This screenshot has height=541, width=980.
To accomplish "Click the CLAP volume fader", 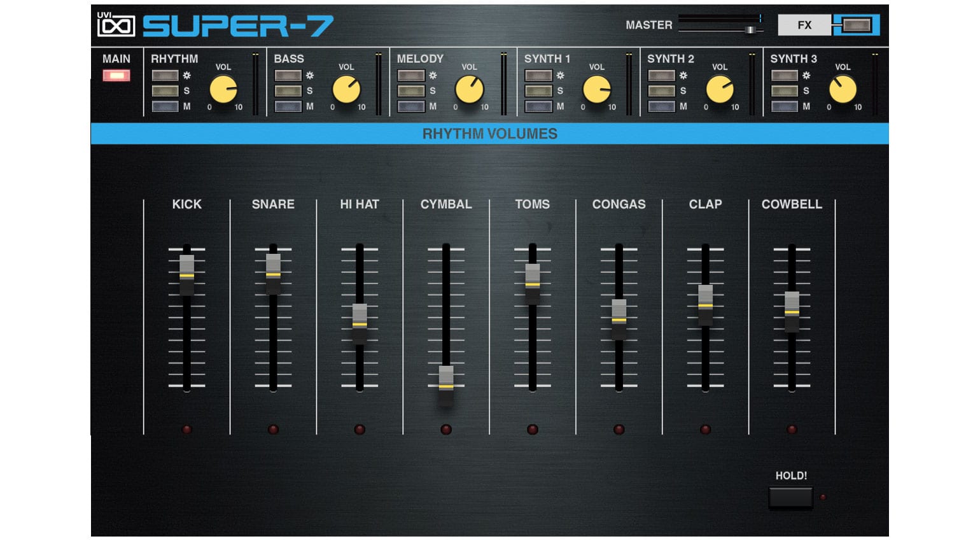I will pos(706,305).
